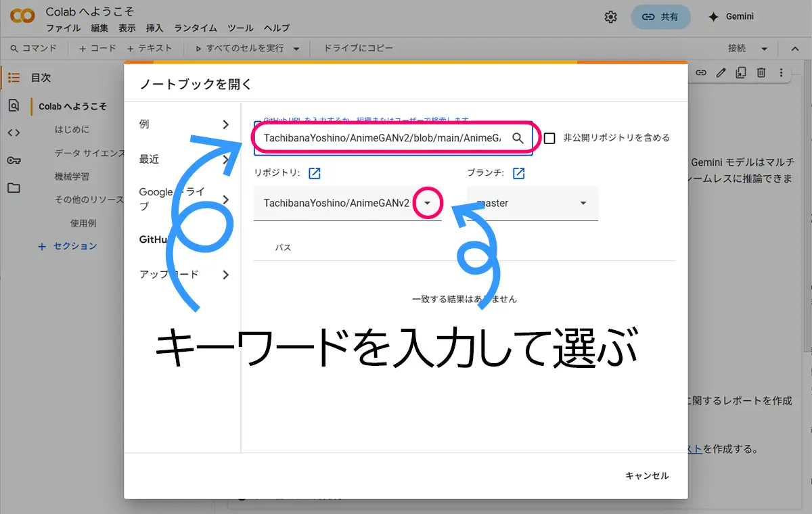Open the 接続 connect dropdown arrow
812x514 pixels.
pyautogui.click(x=765, y=49)
